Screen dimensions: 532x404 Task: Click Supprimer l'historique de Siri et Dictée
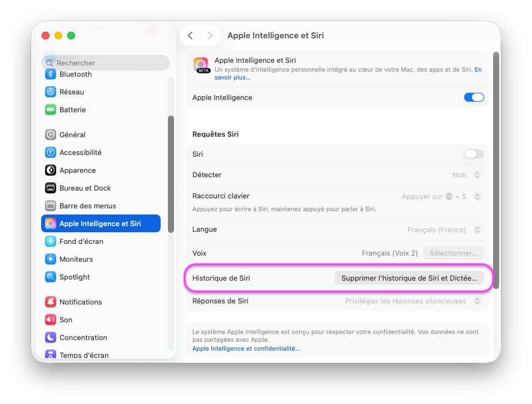410,278
